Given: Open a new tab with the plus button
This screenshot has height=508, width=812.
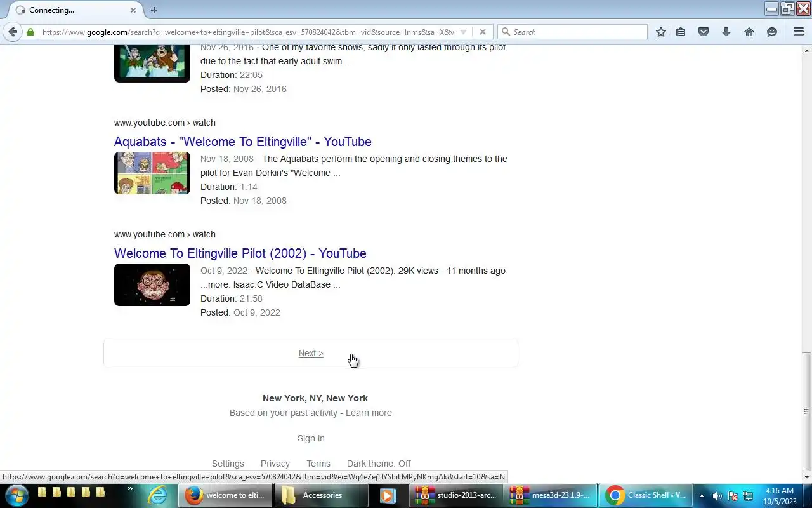Looking at the screenshot, I should pos(154,10).
